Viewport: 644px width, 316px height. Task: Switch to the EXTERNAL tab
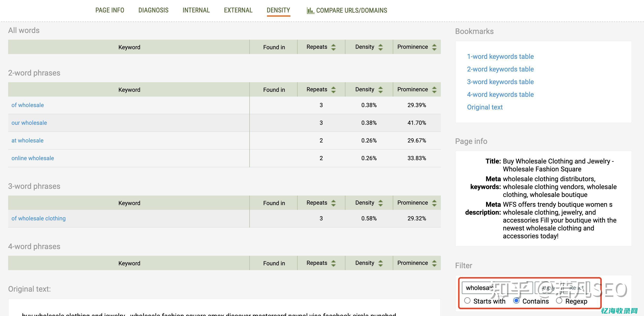[x=238, y=10]
